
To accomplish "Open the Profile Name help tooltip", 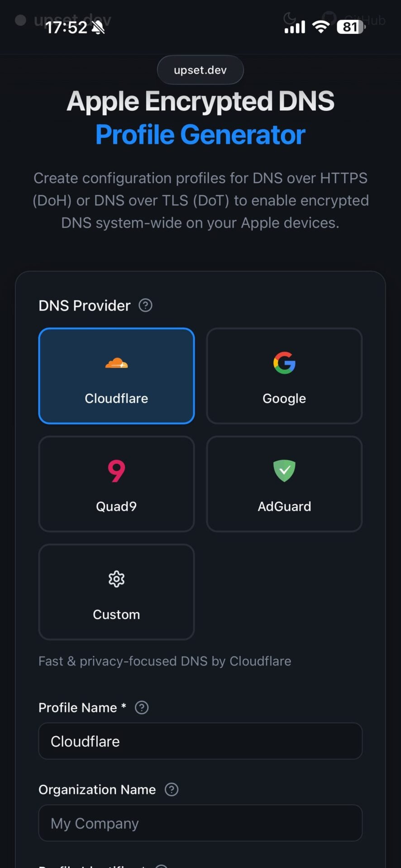I will [141, 708].
